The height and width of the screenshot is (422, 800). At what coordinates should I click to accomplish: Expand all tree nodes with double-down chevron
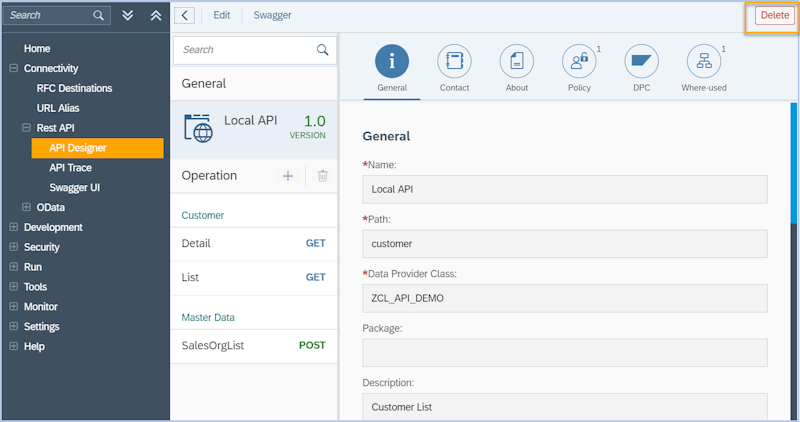pos(127,15)
